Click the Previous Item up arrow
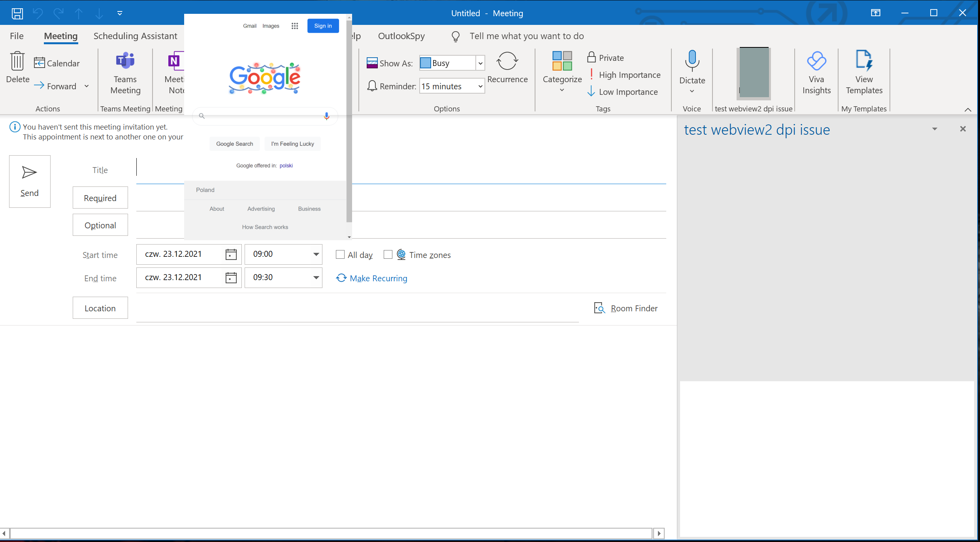980x542 pixels. pyautogui.click(x=79, y=13)
